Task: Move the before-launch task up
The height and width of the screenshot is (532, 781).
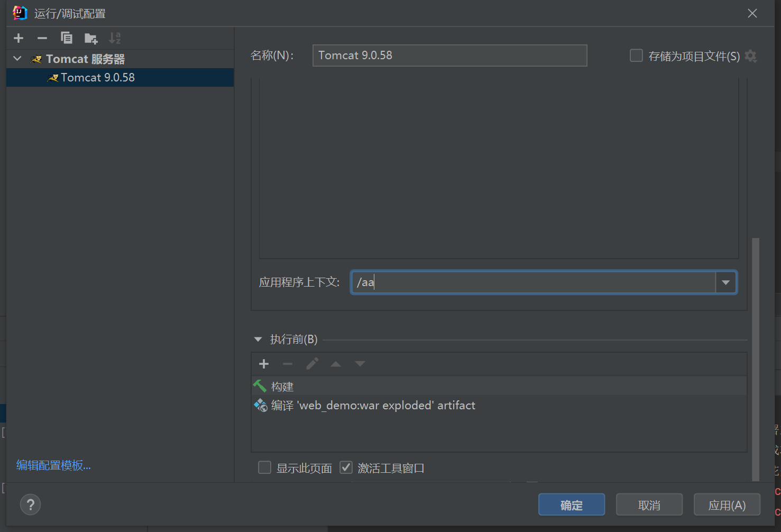Action: [x=336, y=364]
